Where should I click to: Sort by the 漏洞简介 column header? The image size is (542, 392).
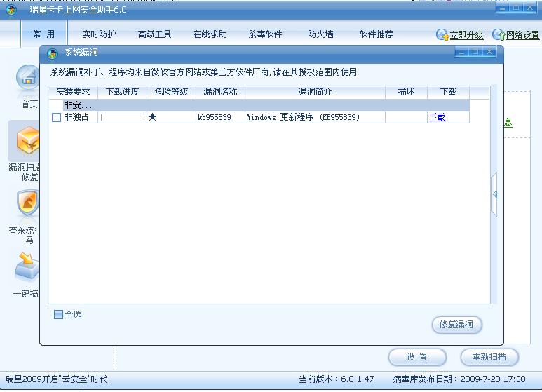316,92
